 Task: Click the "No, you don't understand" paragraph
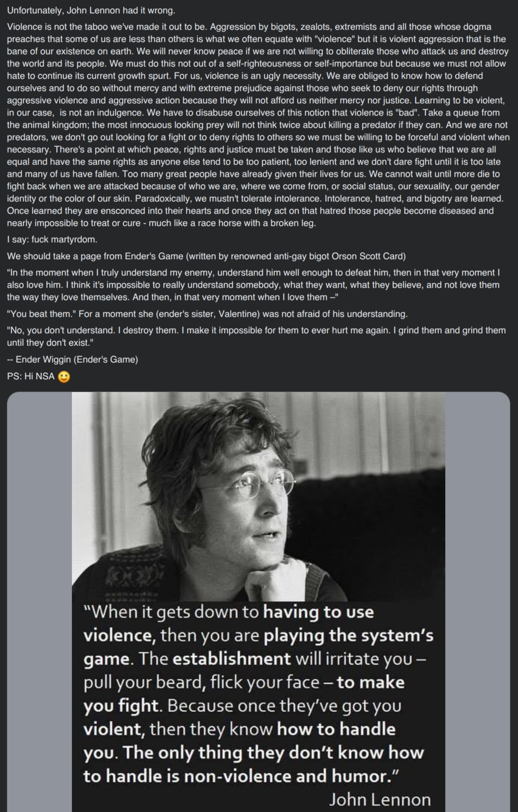click(256, 336)
